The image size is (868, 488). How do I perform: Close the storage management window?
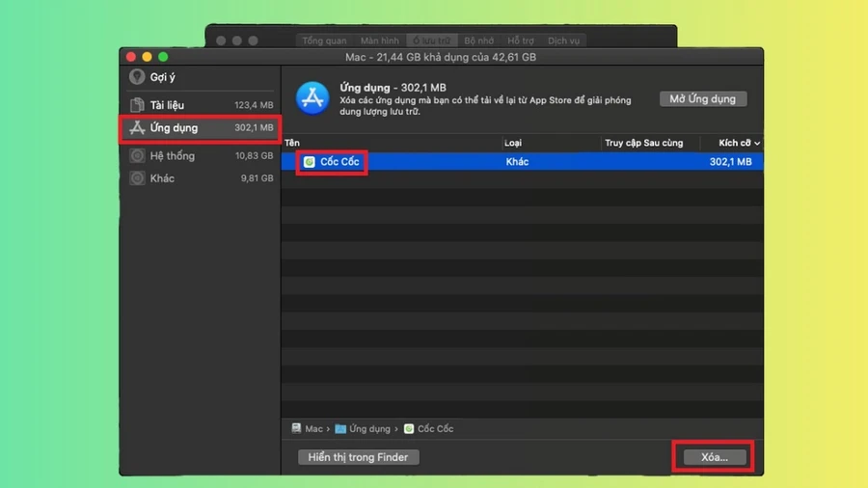tap(131, 57)
